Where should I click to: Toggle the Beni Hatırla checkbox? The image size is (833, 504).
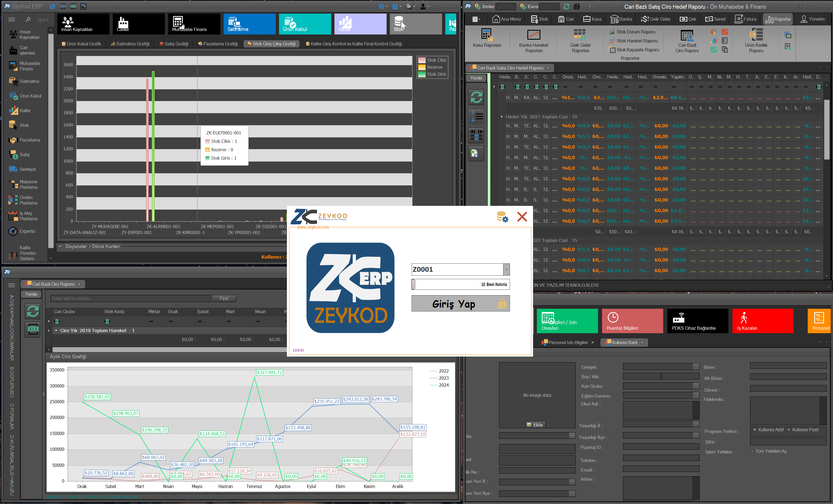pos(483,284)
